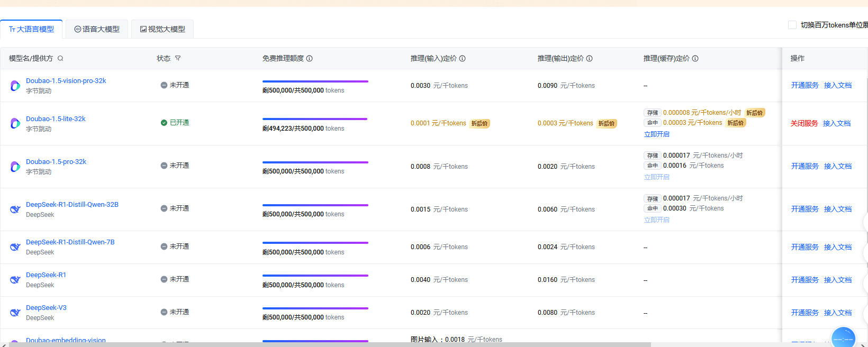
Task: Tick the 切换百万tokens单位展示 checkbox
Action: coord(792,25)
